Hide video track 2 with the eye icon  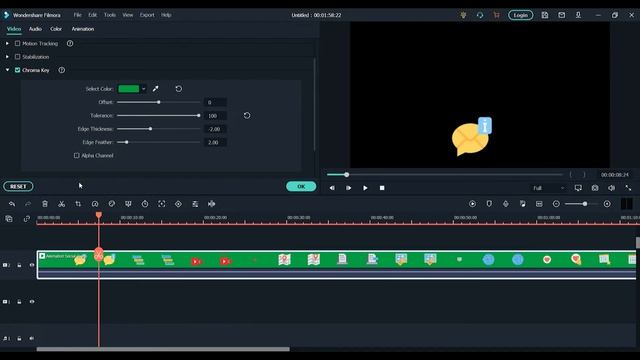tap(32, 265)
